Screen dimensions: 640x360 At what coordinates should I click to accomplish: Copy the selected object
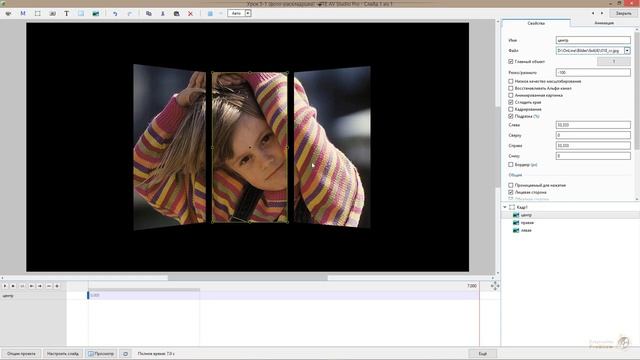(x=149, y=13)
